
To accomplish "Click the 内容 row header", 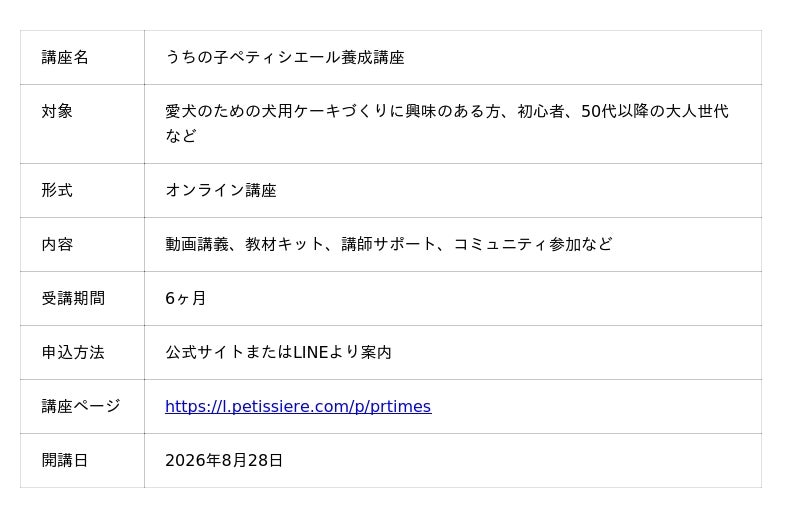I will 82,244.
